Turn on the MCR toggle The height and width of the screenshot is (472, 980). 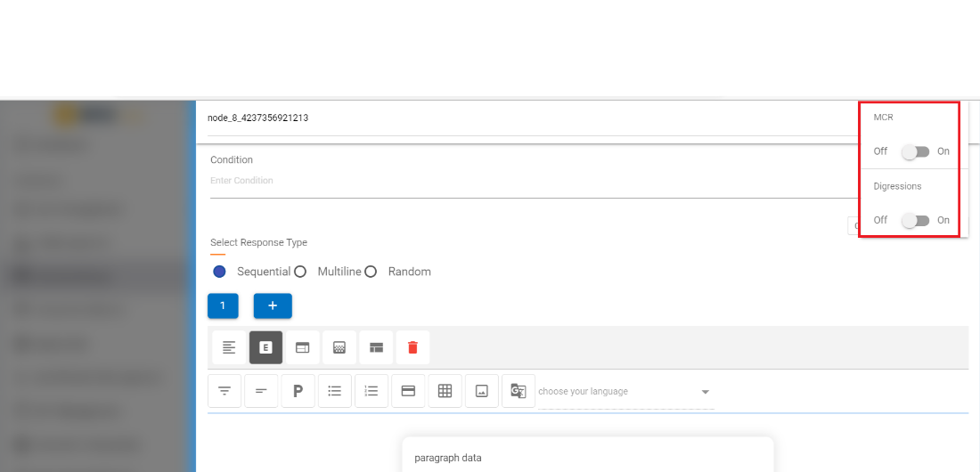click(x=915, y=151)
